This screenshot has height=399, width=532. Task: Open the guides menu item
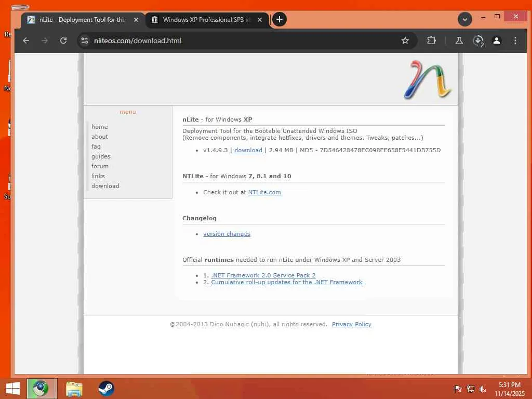[x=101, y=156]
